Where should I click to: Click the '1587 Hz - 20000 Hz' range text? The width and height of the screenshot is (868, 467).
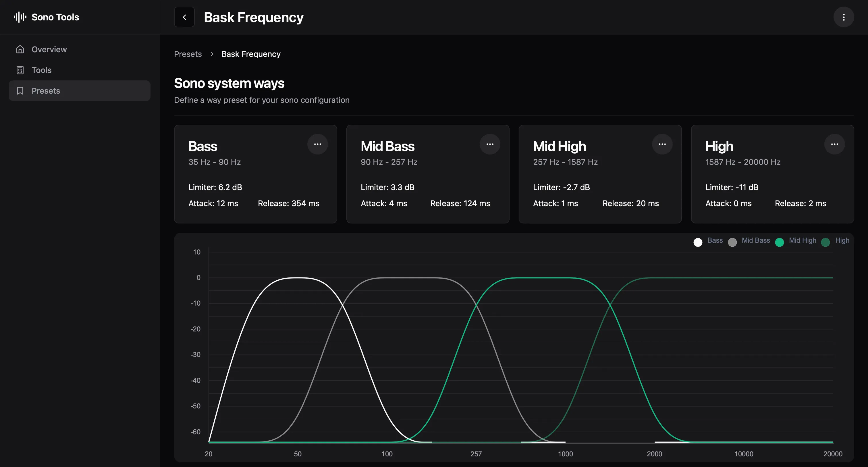coord(743,162)
